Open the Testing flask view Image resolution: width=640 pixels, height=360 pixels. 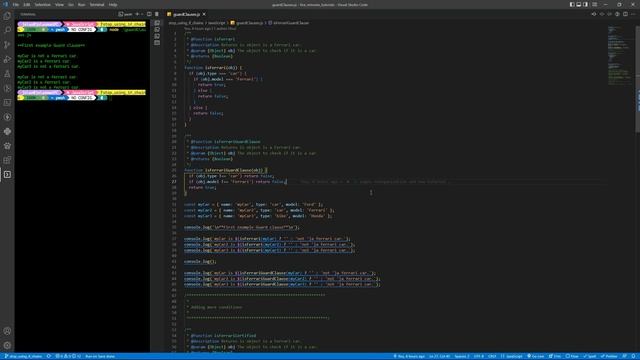click(7, 74)
